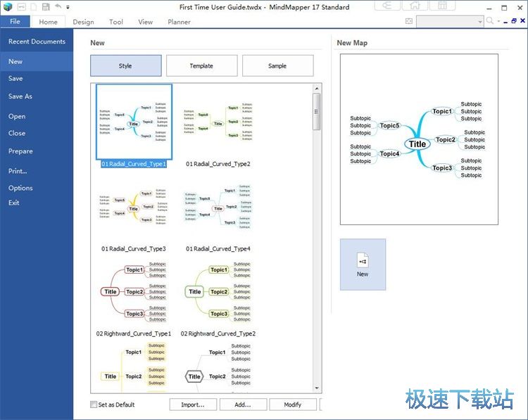528x420 pixels.
Task: Select the yellow Title style thumbnail in bottom row
Action: [134, 367]
